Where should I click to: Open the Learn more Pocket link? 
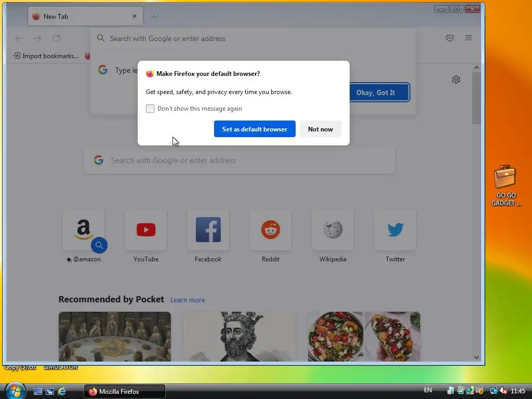[x=188, y=300]
